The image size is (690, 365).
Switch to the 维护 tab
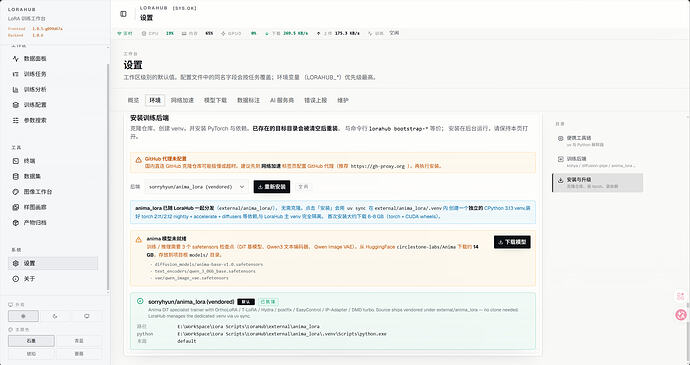[x=343, y=100]
